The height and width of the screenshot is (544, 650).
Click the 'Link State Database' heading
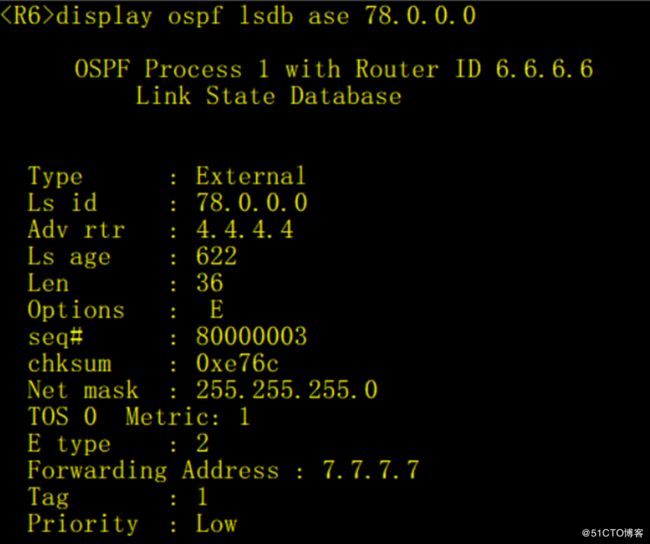tap(269, 95)
